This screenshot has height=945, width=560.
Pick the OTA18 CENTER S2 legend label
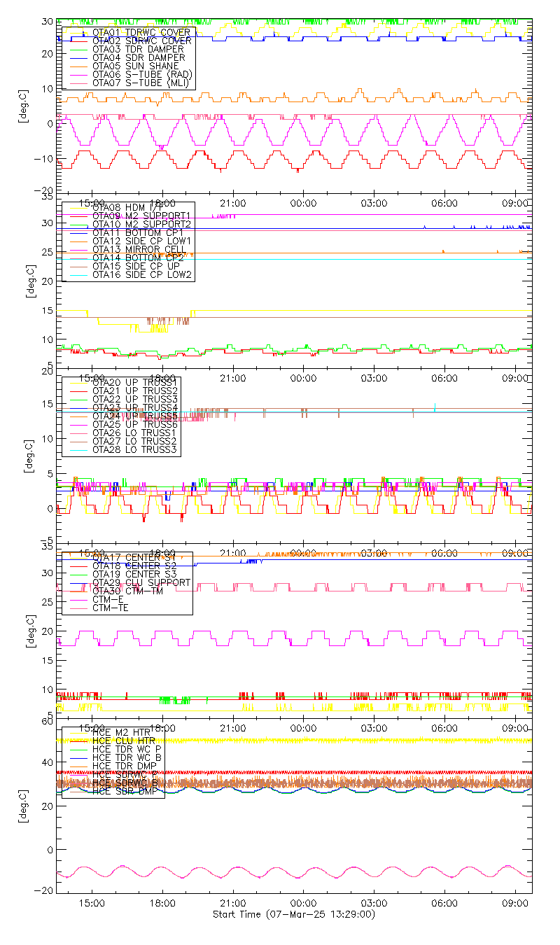(x=134, y=566)
